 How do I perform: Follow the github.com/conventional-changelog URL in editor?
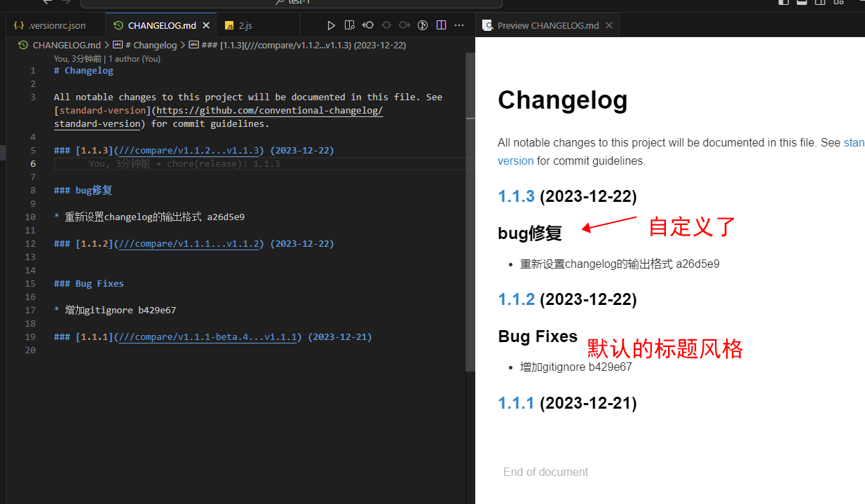(269, 111)
